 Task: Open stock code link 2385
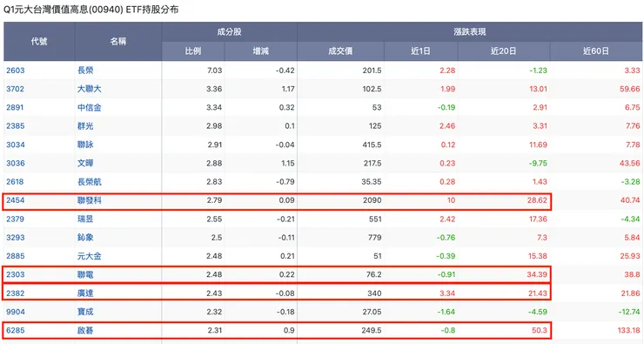point(15,125)
